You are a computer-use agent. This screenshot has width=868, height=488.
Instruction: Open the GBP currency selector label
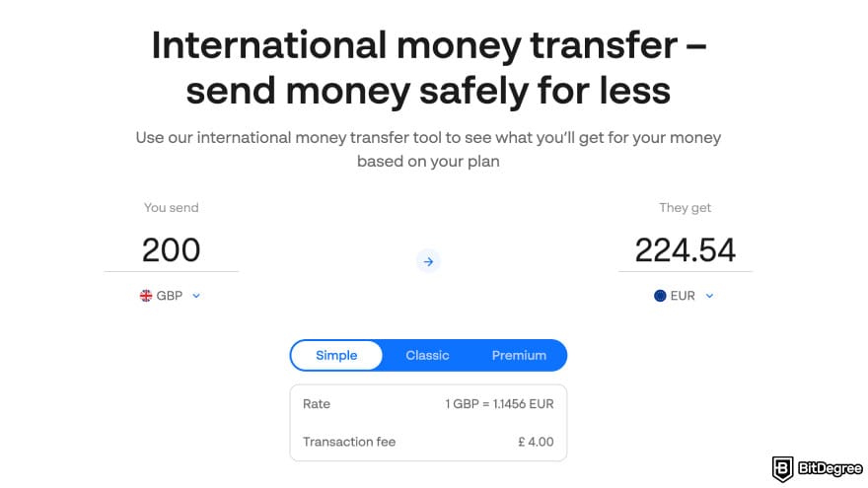tap(170, 296)
